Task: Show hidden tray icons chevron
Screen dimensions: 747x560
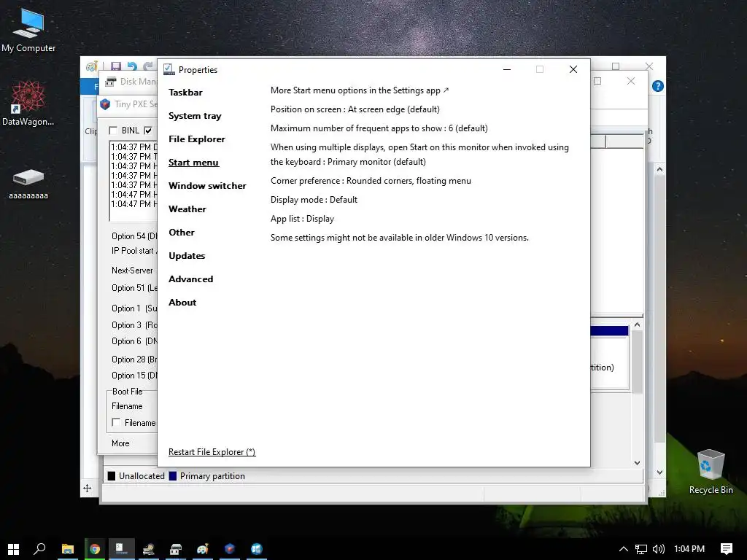Action: (623, 549)
